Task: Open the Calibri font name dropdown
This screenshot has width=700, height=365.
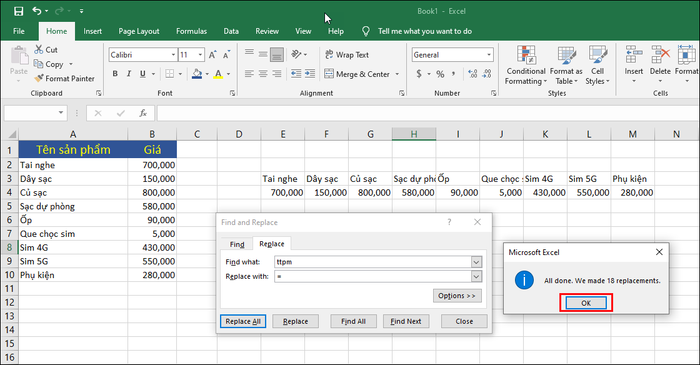Action: click(173, 55)
